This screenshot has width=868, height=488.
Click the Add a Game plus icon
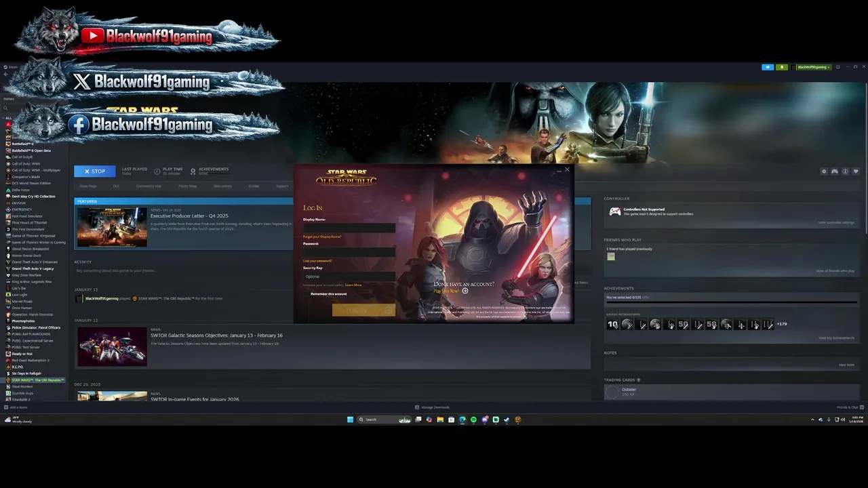coord(6,407)
